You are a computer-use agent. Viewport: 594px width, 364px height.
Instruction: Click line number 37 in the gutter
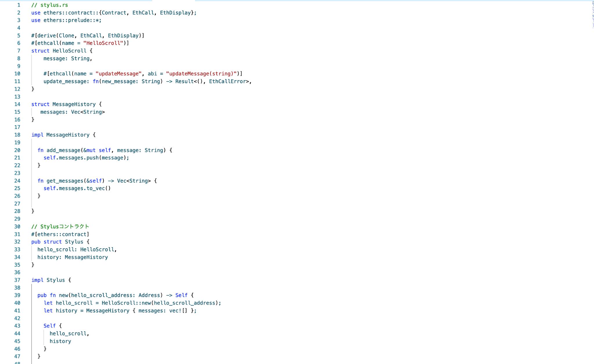(x=17, y=280)
